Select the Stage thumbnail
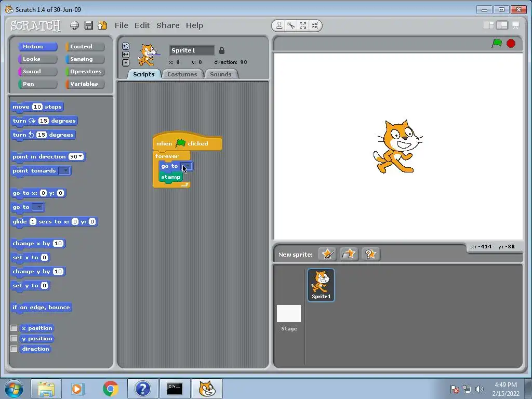This screenshot has width=532, height=399. click(x=289, y=314)
